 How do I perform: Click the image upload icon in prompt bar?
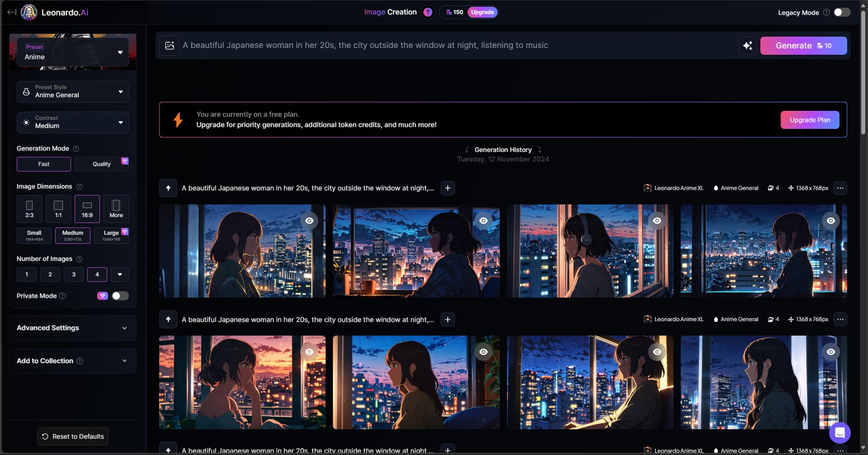click(x=170, y=45)
